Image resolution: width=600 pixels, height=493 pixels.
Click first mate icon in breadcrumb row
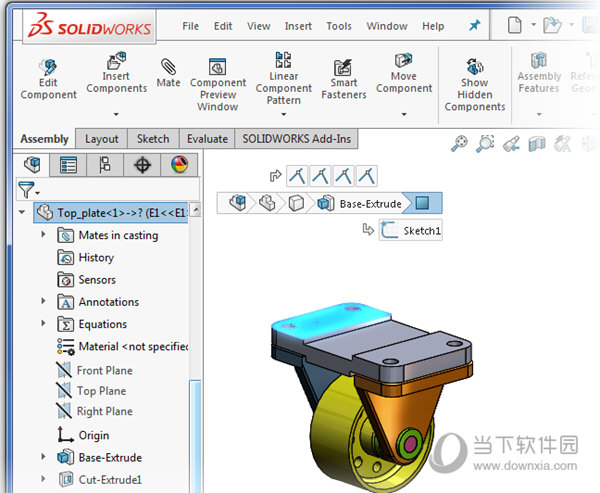tap(297, 176)
